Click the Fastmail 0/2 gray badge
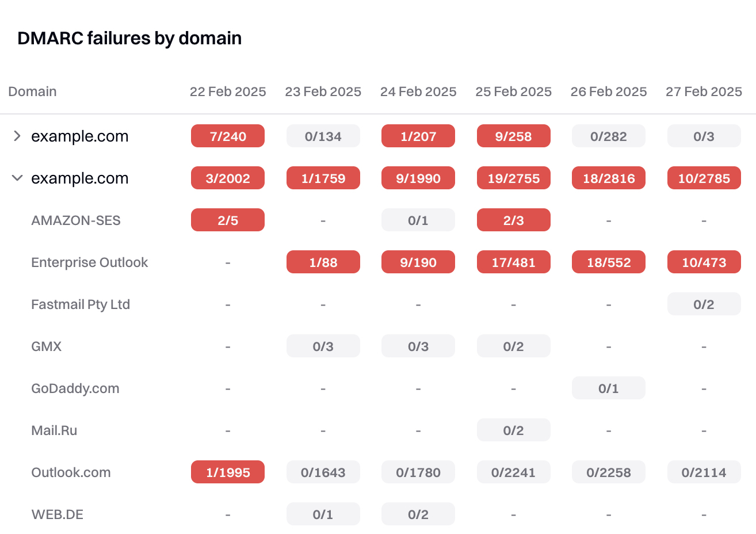 click(x=704, y=304)
